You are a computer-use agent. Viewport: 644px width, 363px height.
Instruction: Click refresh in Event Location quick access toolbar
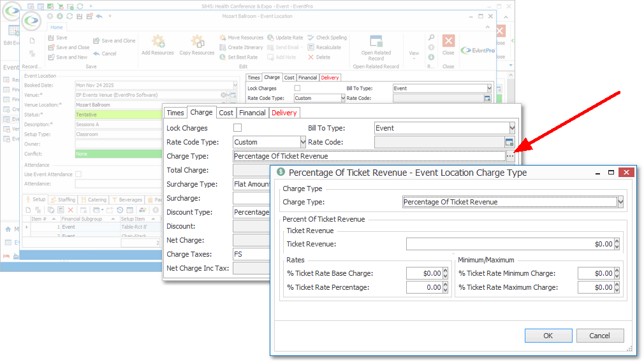tap(70, 17)
